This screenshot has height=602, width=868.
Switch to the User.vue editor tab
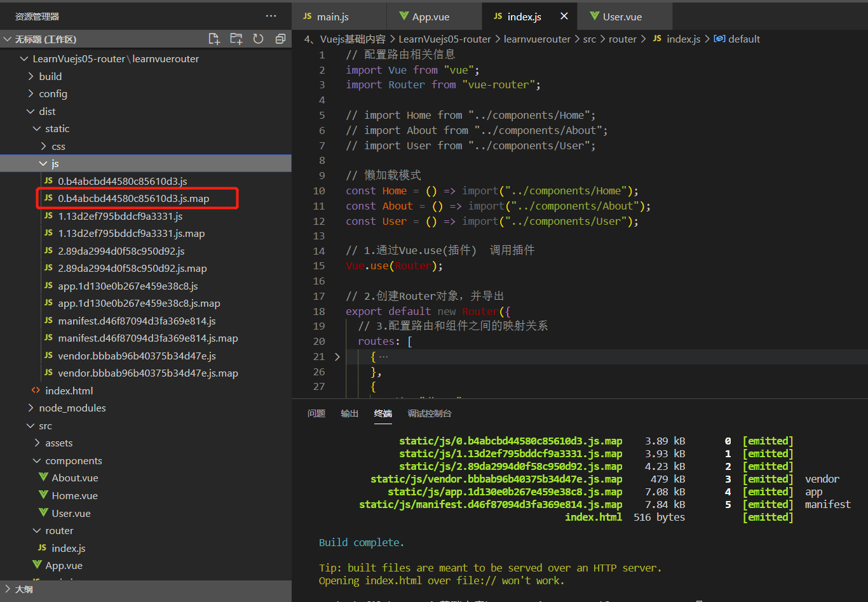tap(621, 17)
